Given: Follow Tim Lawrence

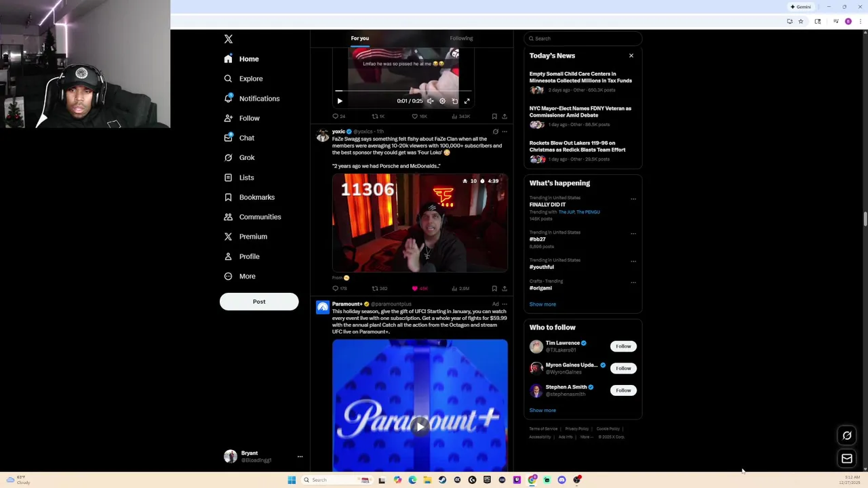Looking at the screenshot, I should coord(623,346).
